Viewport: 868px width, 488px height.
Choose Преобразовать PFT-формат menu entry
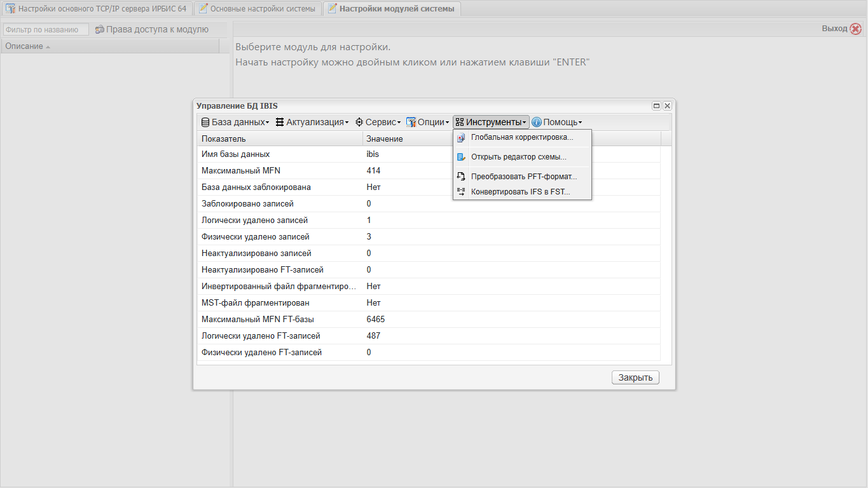tap(522, 177)
